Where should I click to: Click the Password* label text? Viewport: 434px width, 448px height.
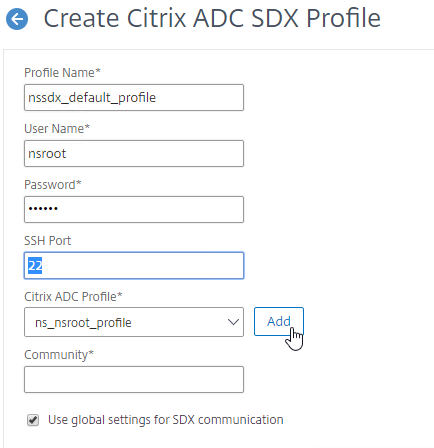click(53, 185)
